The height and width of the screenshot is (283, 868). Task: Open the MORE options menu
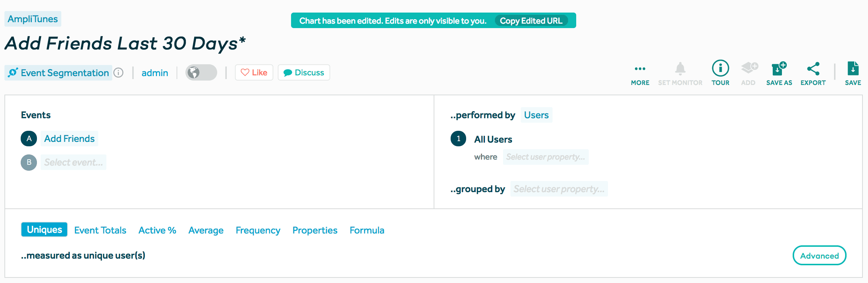point(640,73)
